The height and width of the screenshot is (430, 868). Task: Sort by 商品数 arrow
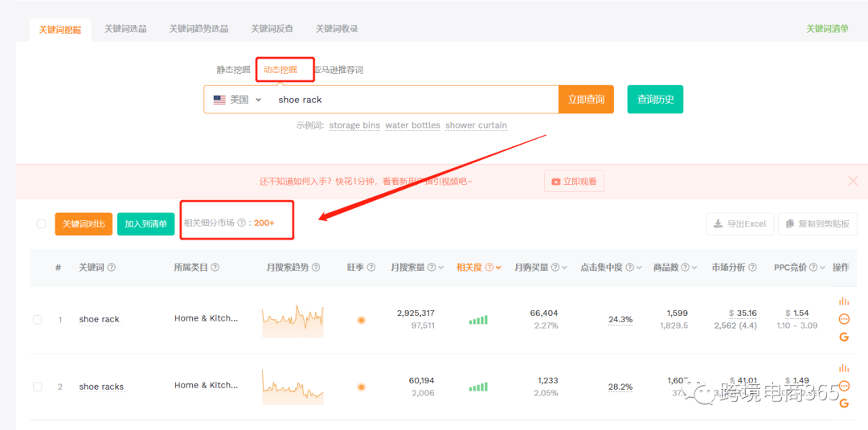click(694, 268)
